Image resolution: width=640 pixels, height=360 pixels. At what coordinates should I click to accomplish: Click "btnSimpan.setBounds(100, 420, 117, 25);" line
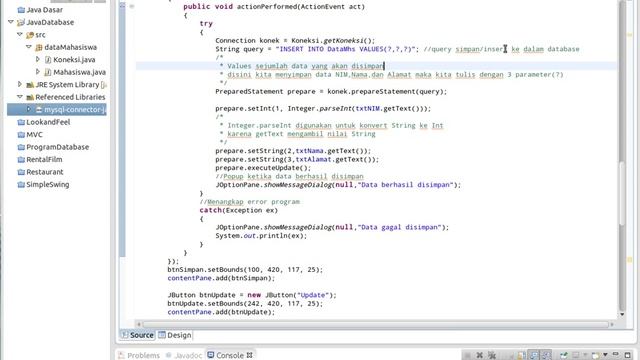pos(245,270)
